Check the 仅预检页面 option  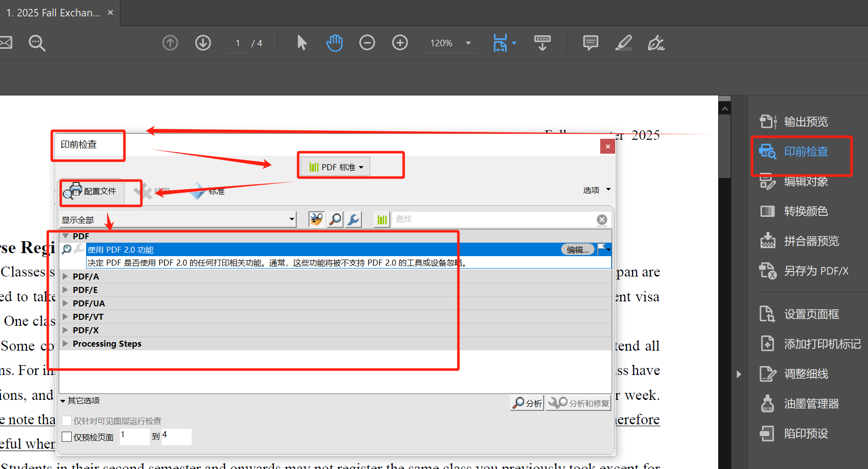point(67,437)
